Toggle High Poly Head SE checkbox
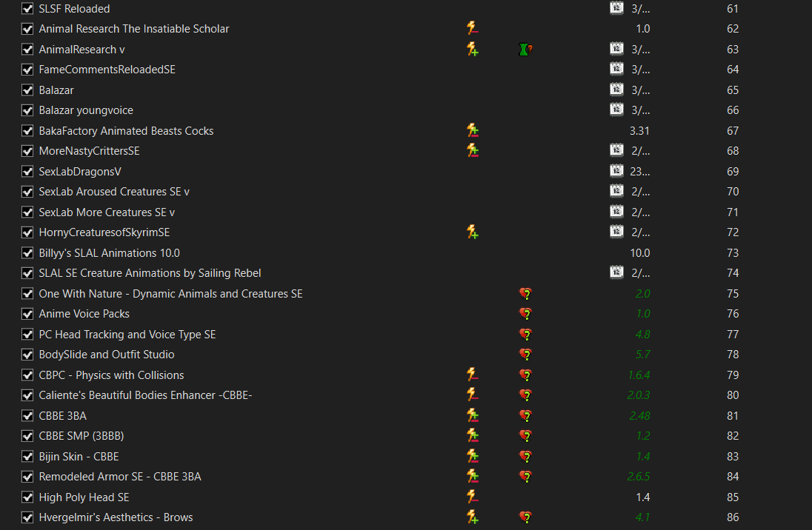The image size is (812, 530). (27, 497)
